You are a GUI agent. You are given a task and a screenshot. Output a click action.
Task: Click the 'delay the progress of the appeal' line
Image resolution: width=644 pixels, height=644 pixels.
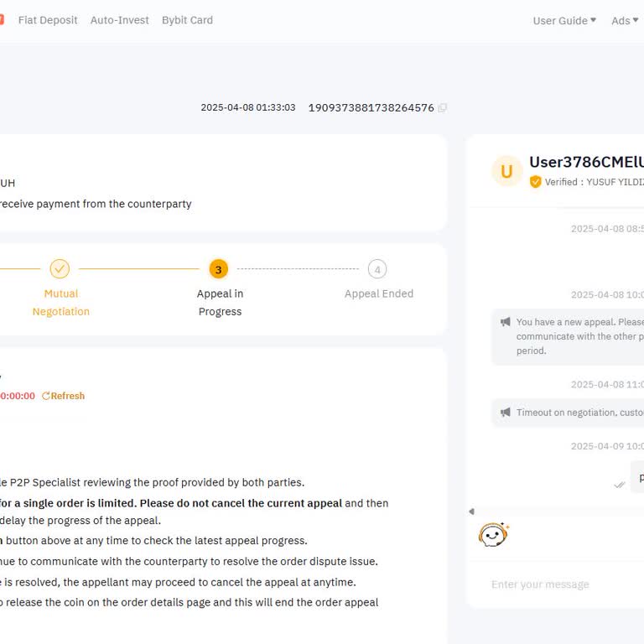(x=80, y=521)
